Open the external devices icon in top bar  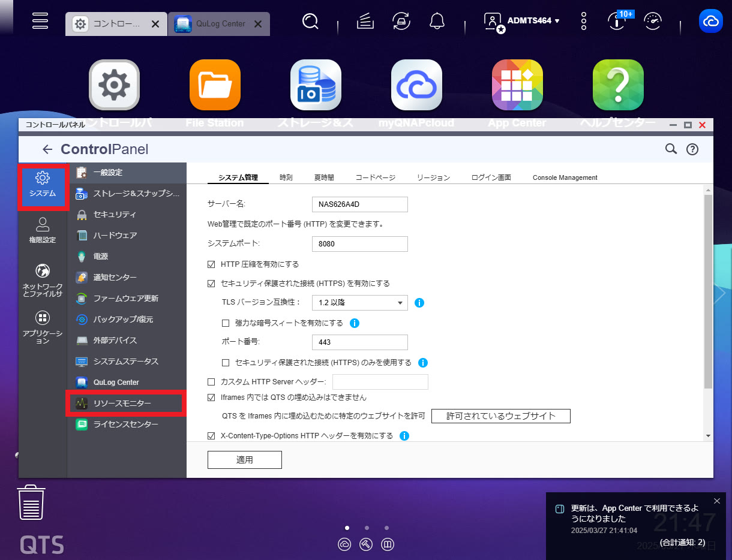[x=401, y=22]
